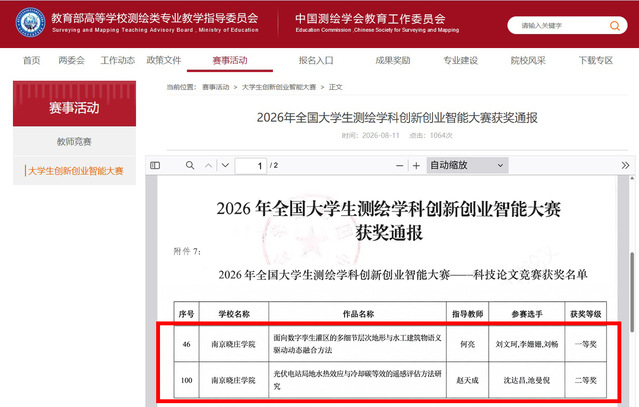This screenshot has width=639, height=407.
Task: Click table header 序号
Action: point(186,314)
